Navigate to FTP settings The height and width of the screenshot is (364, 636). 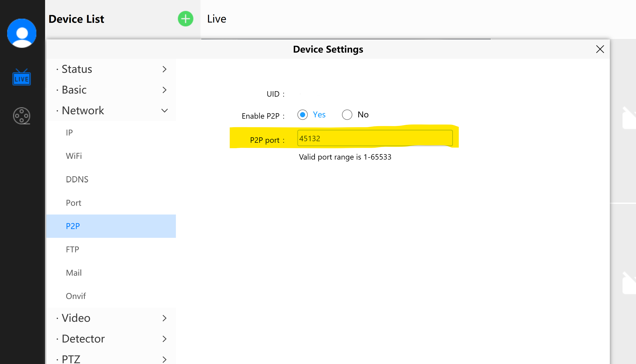coord(72,249)
